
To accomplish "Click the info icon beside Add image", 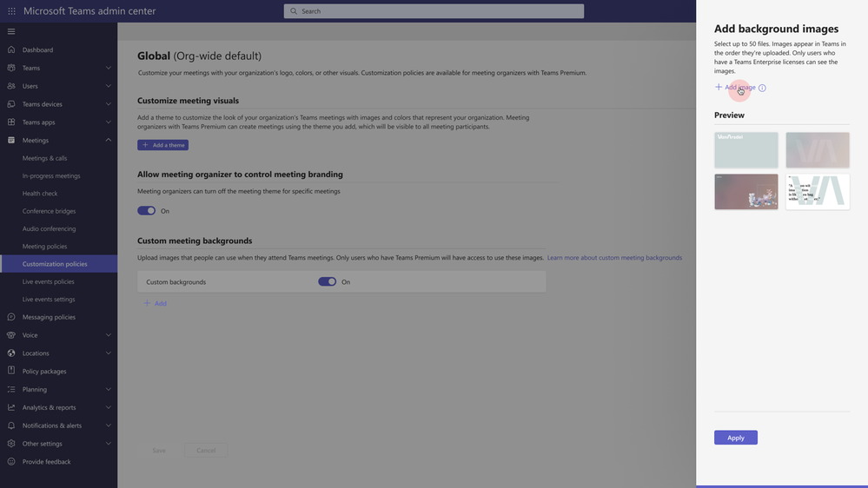I will coord(762,88).
